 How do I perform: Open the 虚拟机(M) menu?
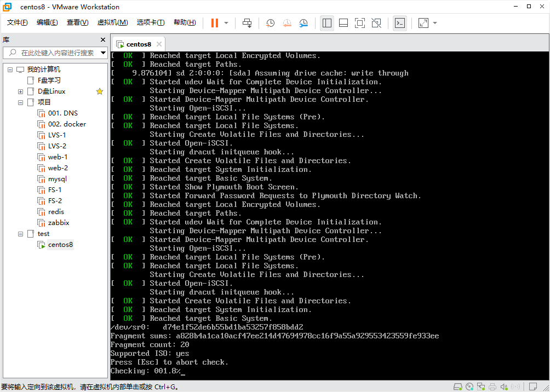point(113,22)
